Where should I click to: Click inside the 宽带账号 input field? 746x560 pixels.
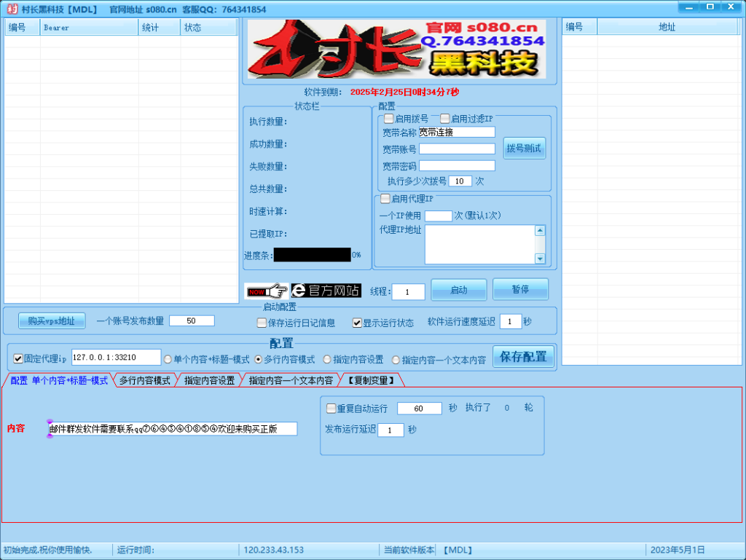[x=457, y=149]
